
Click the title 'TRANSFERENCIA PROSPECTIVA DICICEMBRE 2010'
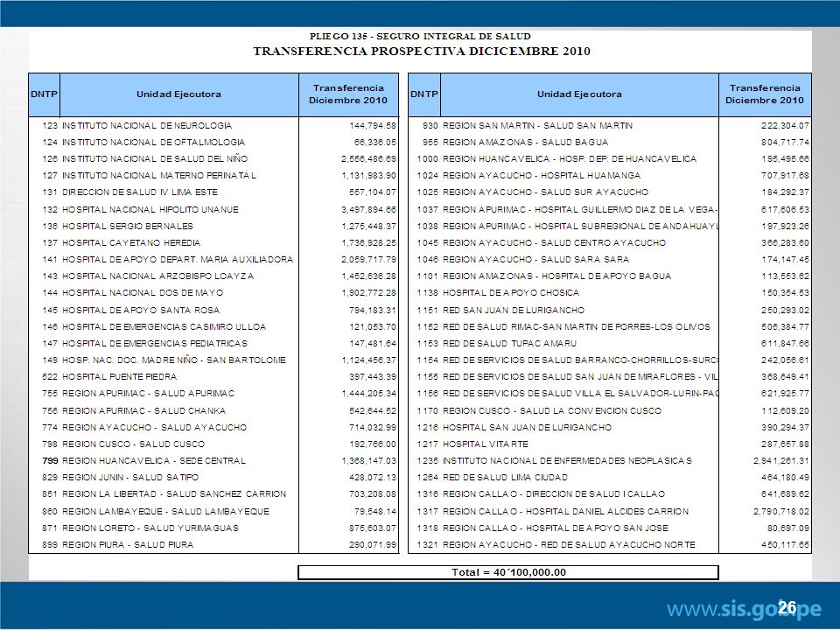point(422,52)
